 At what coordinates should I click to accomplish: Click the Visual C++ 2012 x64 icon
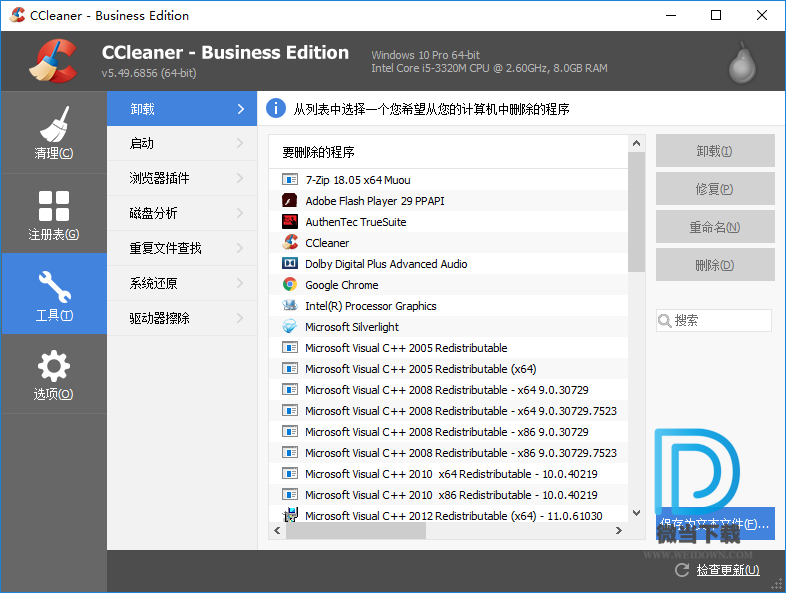(x=290, y=515)
